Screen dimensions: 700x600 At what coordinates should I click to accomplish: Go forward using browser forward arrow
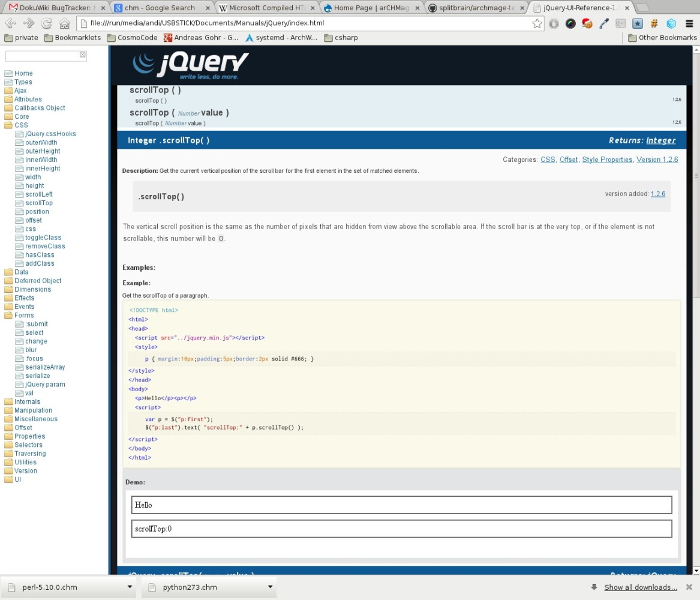pos(29,23)
